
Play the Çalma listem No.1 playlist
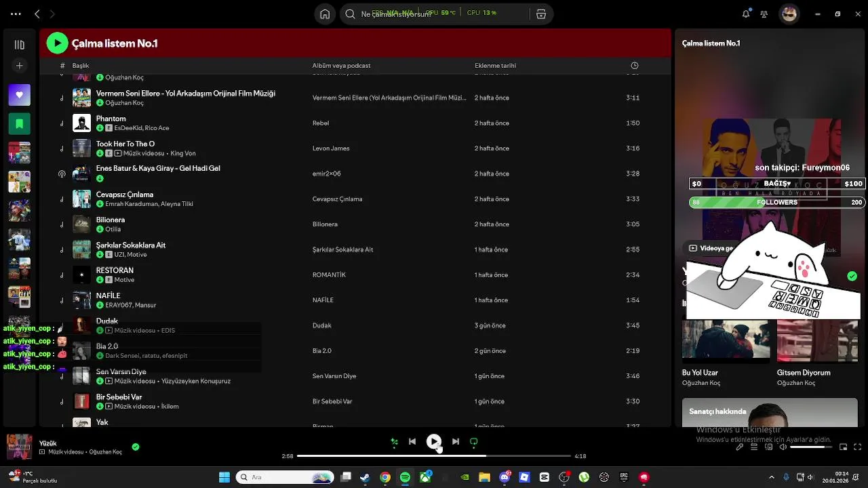pyautogui.click(x=58, y=43)
